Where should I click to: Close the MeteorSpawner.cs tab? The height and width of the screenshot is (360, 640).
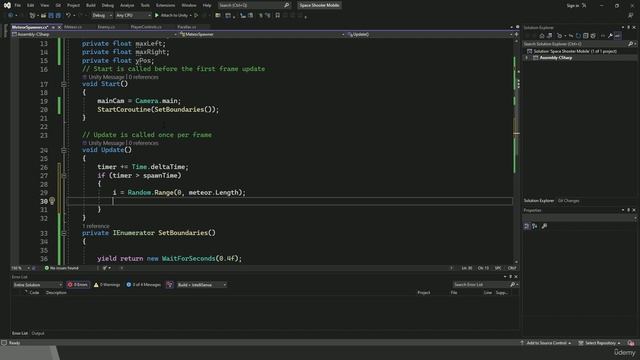point(60,27)
